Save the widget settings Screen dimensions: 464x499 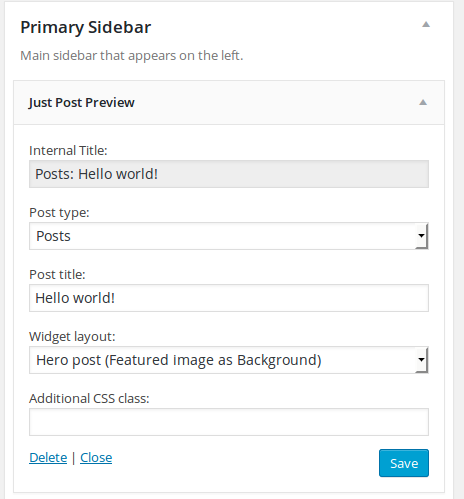(404, 463)
